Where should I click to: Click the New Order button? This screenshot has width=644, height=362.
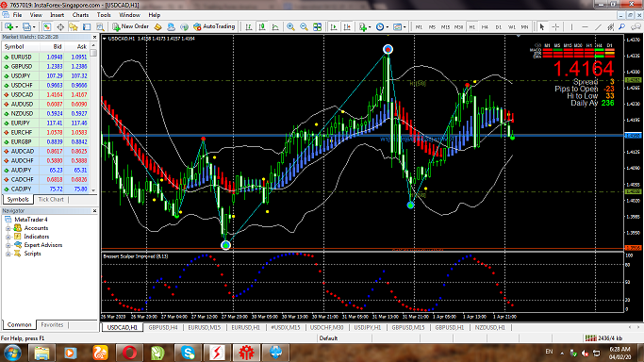tap(131, 26)
